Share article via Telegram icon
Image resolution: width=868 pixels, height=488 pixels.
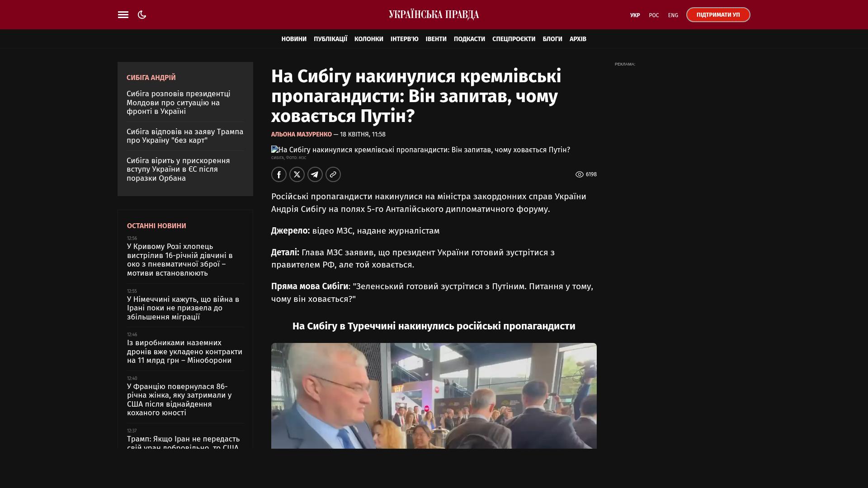315,174
